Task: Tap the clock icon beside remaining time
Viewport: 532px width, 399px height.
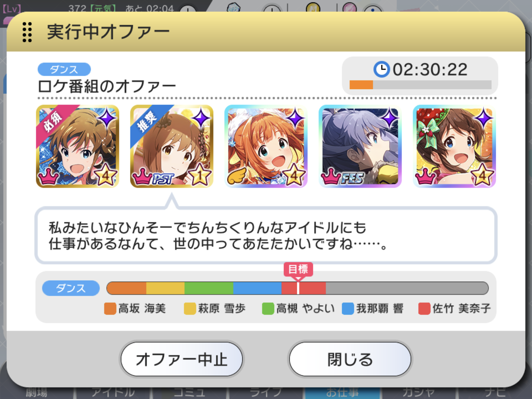Action: click(381, 69)
